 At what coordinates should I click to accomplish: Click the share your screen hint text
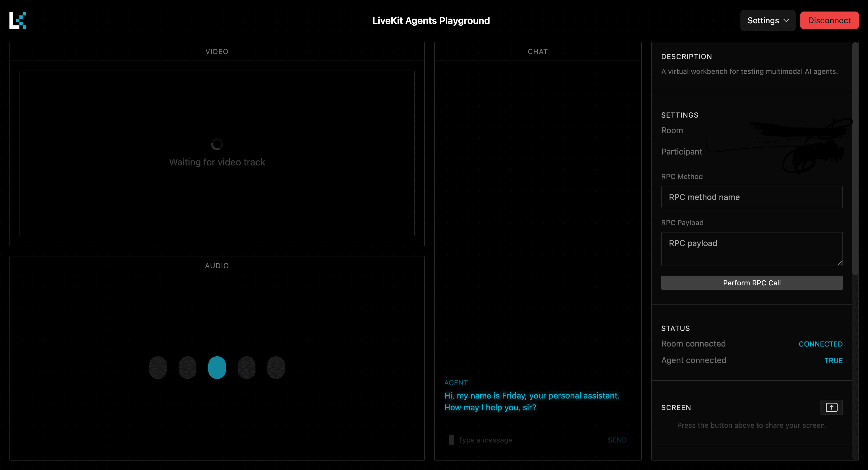[x=752, y=425]
